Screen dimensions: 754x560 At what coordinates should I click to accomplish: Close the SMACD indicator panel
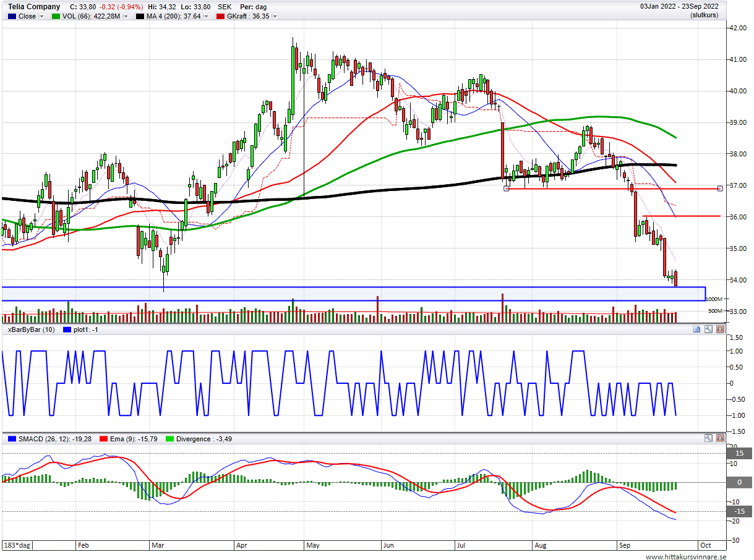720,438
